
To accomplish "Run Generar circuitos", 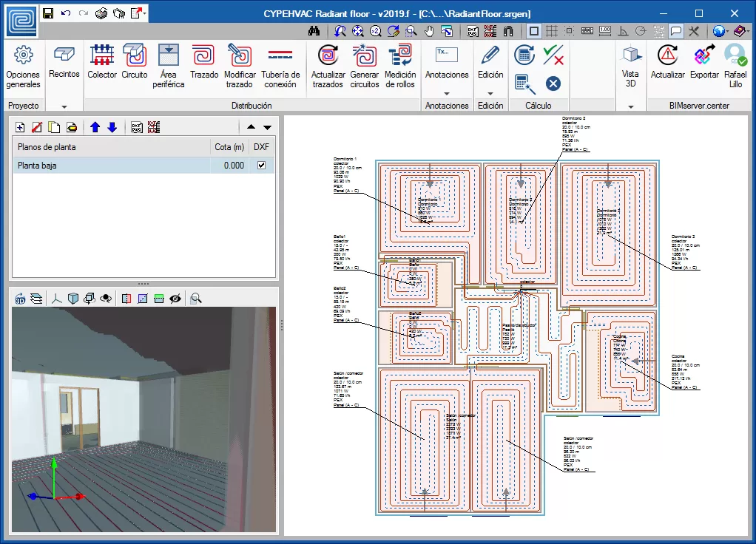I will coord(364,65).
